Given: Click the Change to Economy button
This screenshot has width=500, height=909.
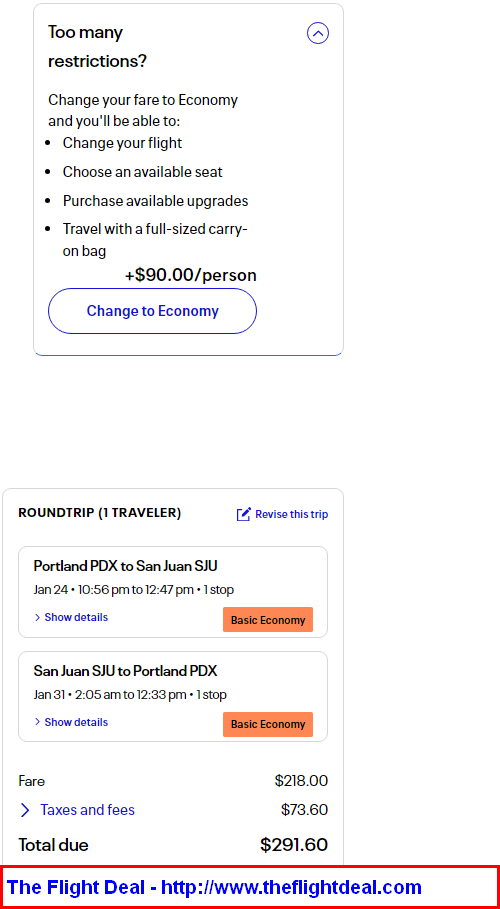Looking at the screenshot, I should pyautogui.click(x=152, y=311).
